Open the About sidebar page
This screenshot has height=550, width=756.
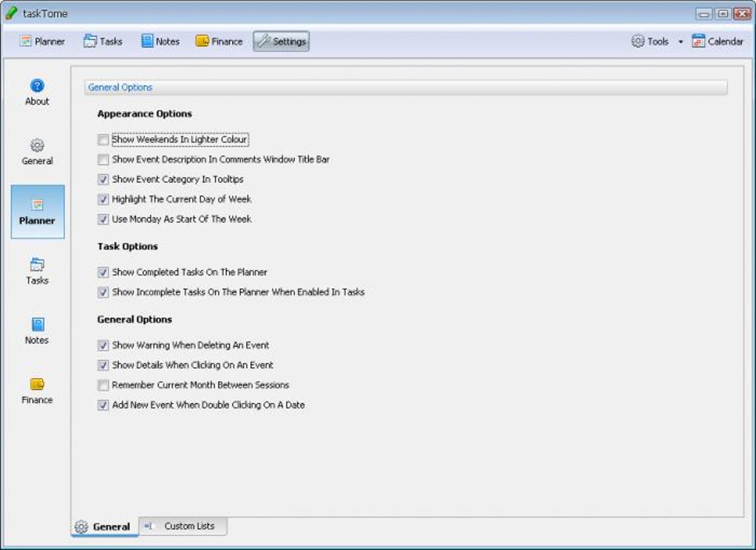tap(37, 92)
